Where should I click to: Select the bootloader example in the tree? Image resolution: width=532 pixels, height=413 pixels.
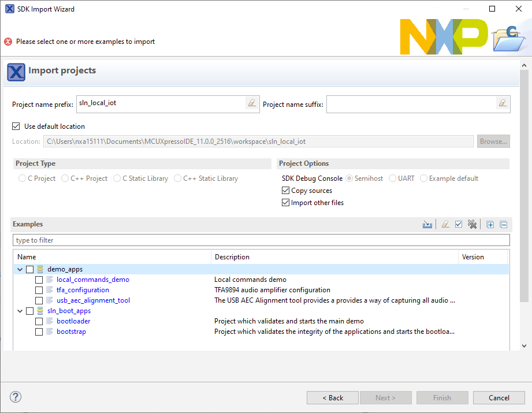pos(73,321)
